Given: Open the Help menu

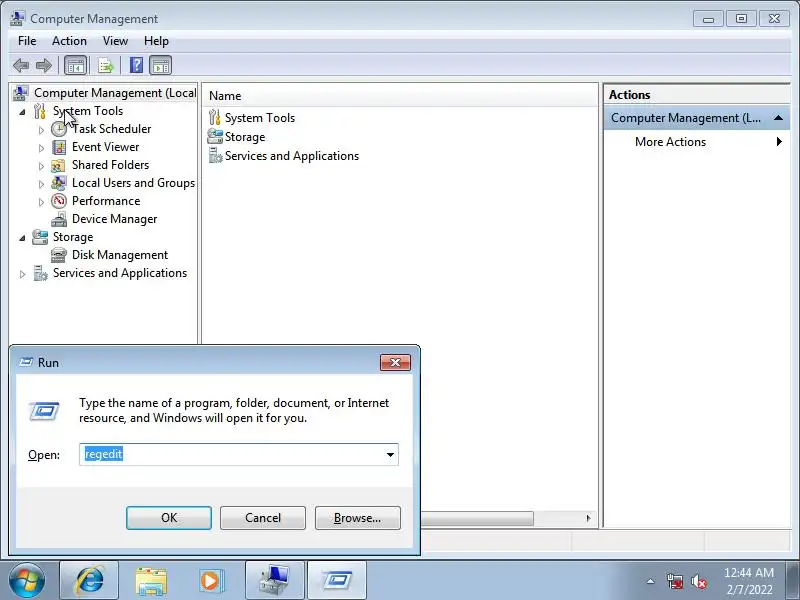Looking at the screenshot, I should pyautogui.click(x=156, y=41).
